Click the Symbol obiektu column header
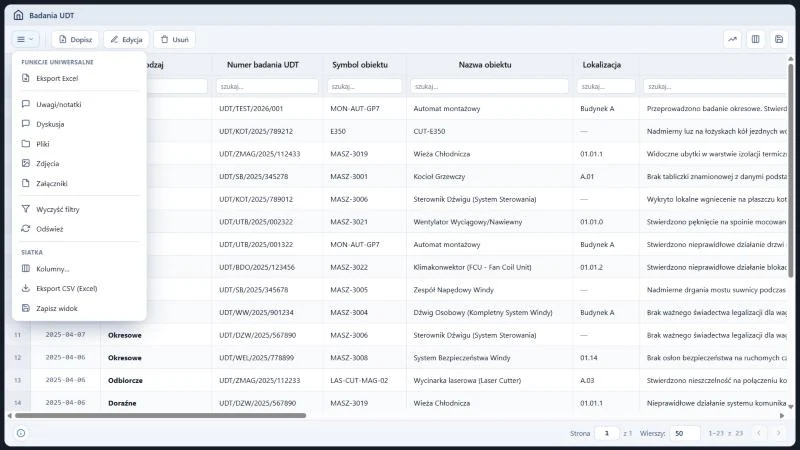 (x=360, y=65)
